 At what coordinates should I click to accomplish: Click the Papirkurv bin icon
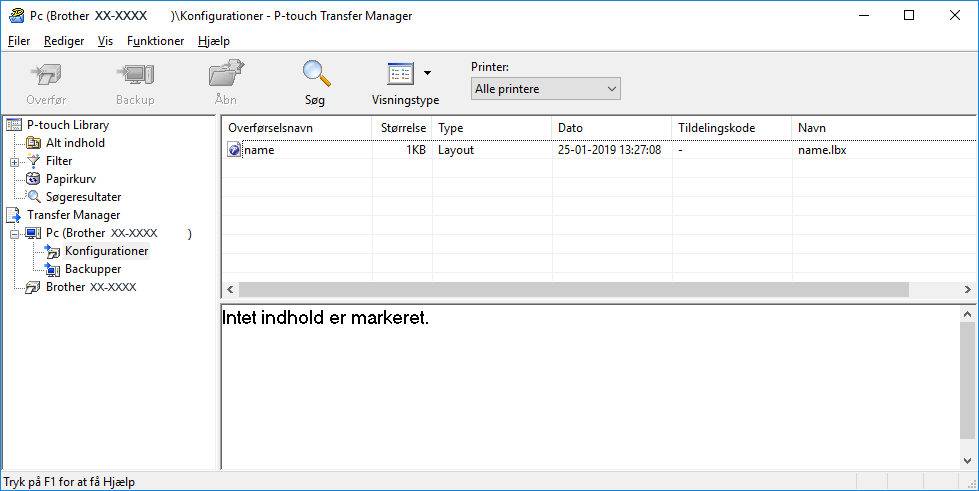[x=34, y=179]
